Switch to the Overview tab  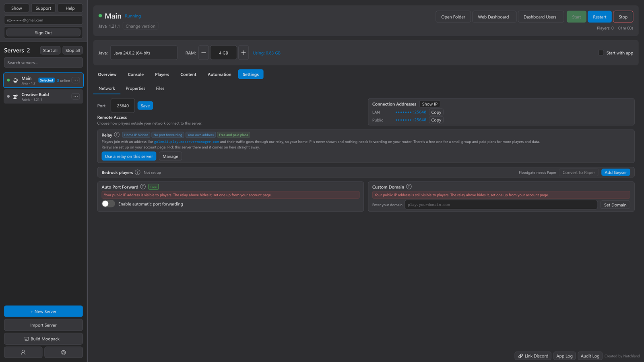click(x=107, y=74)
